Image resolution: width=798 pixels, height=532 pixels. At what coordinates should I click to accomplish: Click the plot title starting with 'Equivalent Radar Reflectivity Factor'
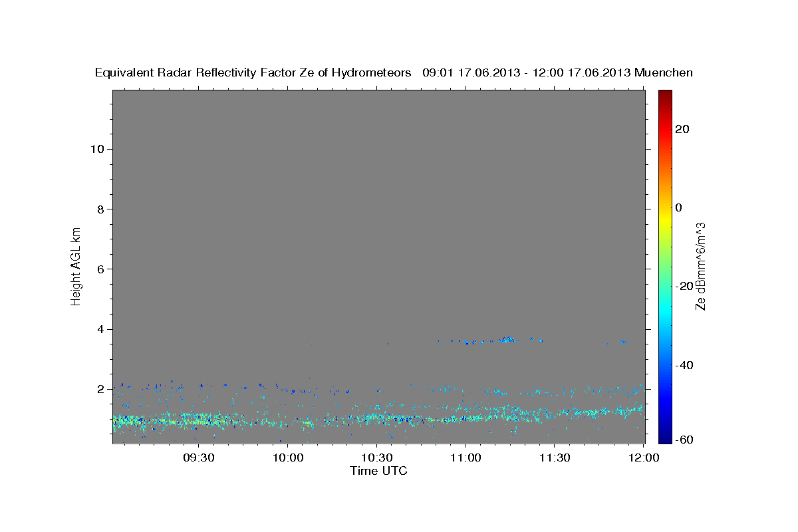[x=394, y=72]
